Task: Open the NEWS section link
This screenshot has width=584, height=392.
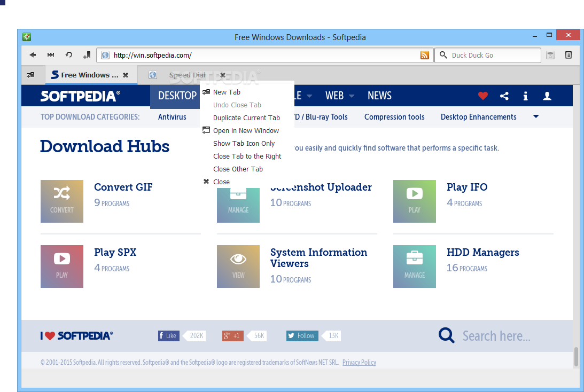Action: 379,96
